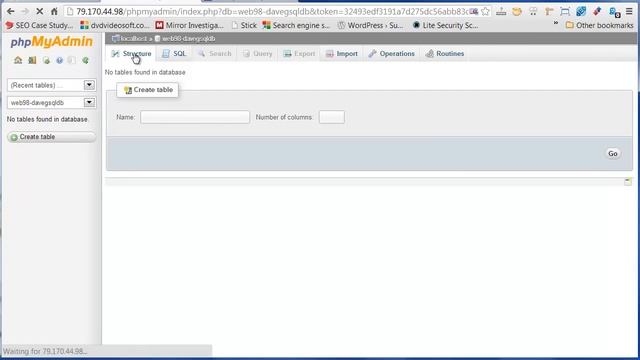Click the key-shaped extension icon

pyautogui.click(x=549, y=12)
